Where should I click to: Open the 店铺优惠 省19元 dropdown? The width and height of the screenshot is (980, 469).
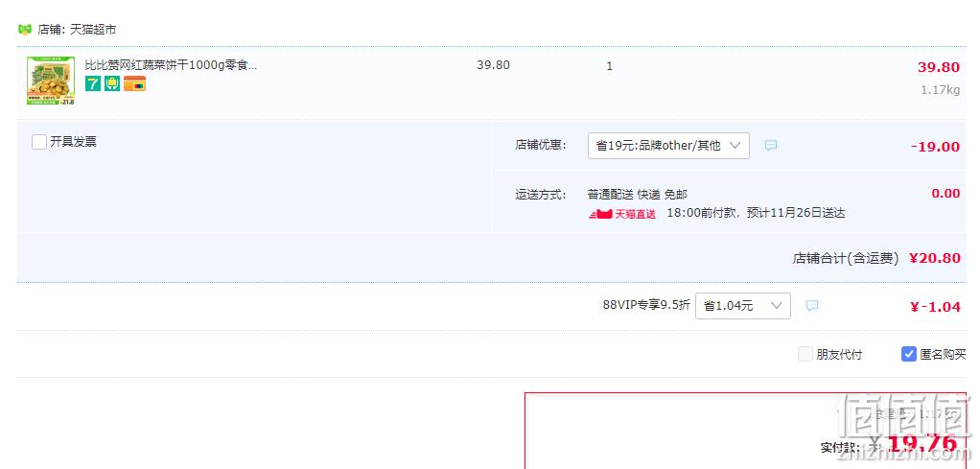668,146
